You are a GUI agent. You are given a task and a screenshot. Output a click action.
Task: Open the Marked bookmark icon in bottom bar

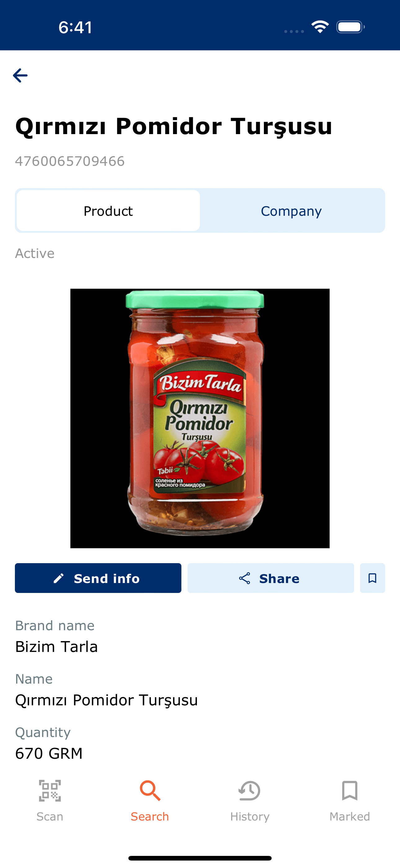tap(350, 790)
